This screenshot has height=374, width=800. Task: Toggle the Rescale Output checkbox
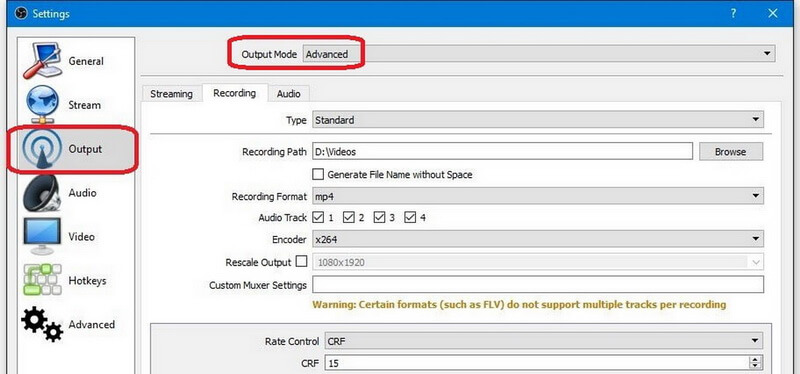coord(302,262)
